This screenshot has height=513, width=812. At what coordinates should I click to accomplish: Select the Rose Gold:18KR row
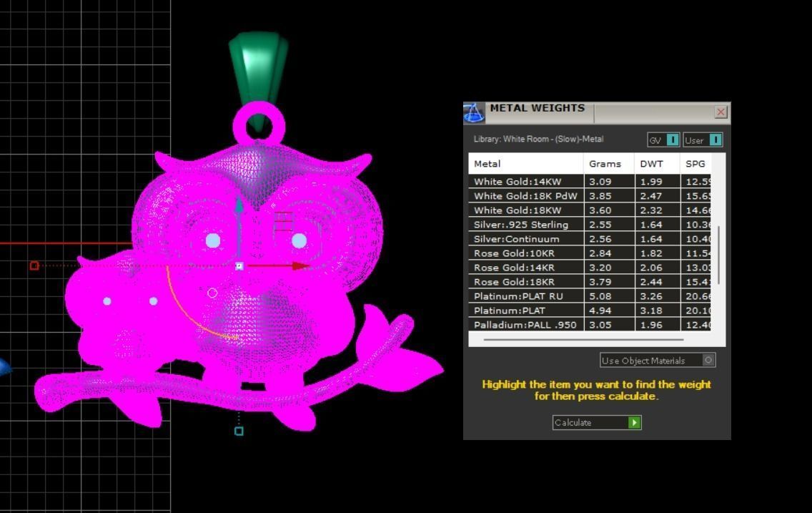[x=589, y=282]
